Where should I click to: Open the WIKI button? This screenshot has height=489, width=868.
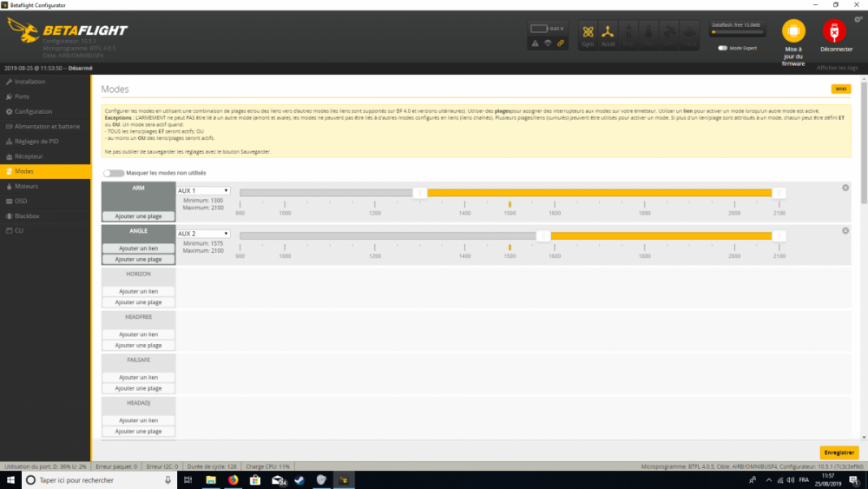click(x=841, y=89)
